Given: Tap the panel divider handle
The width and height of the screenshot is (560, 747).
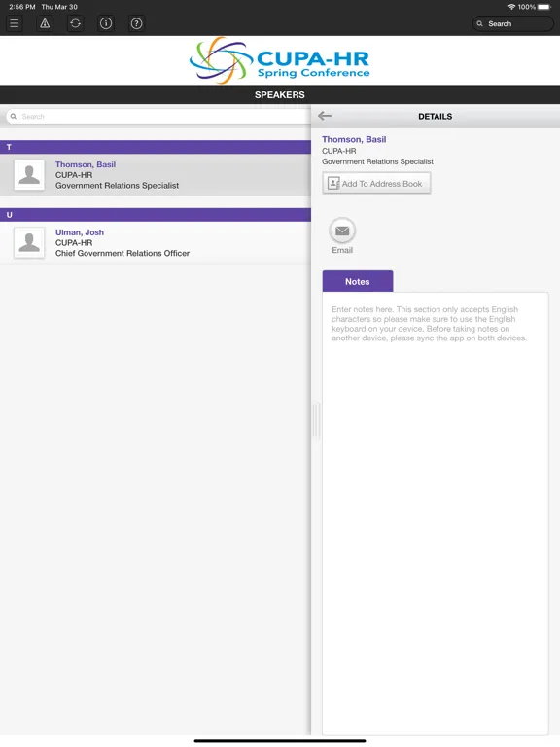Looking at the screenshot, I should [315, 420].
